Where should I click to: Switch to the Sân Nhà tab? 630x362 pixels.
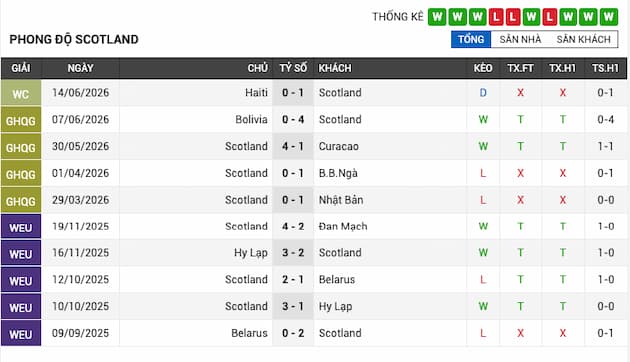[x=520, y=39]
